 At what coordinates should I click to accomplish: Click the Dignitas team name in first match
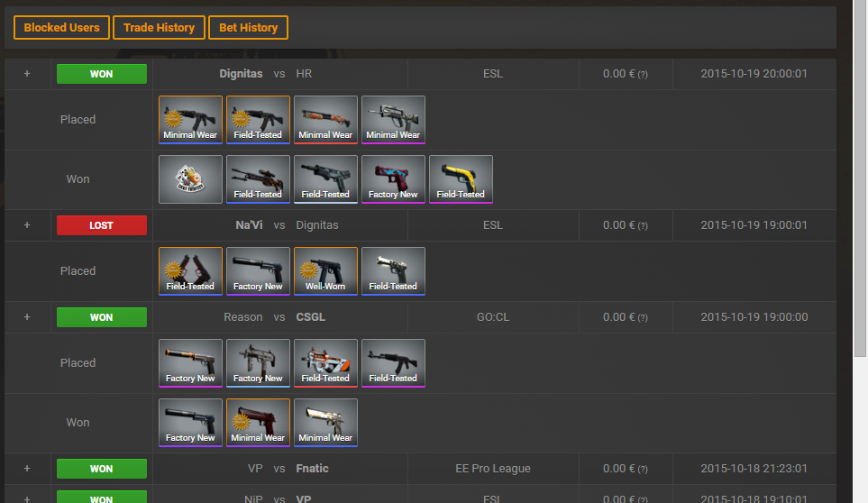point(241,74)
